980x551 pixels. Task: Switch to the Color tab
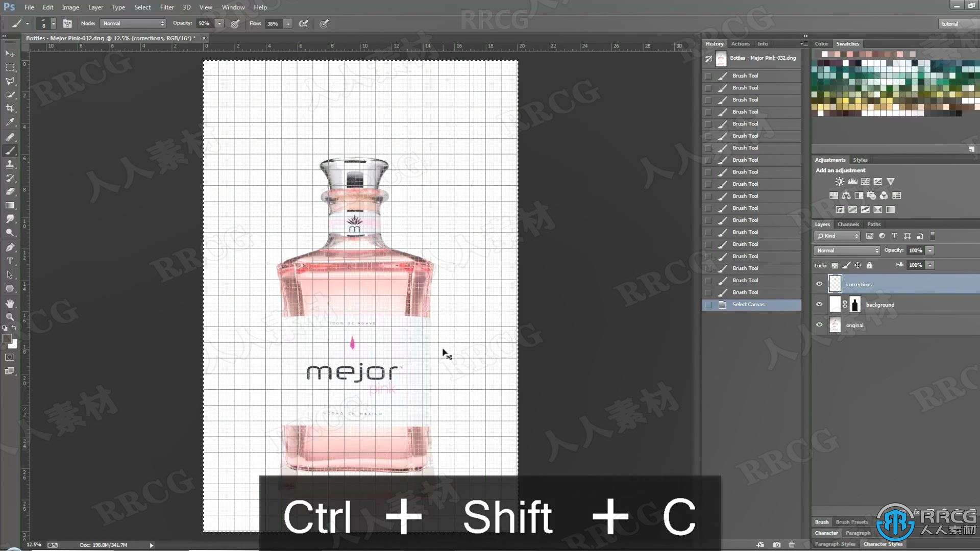(821, 44)
